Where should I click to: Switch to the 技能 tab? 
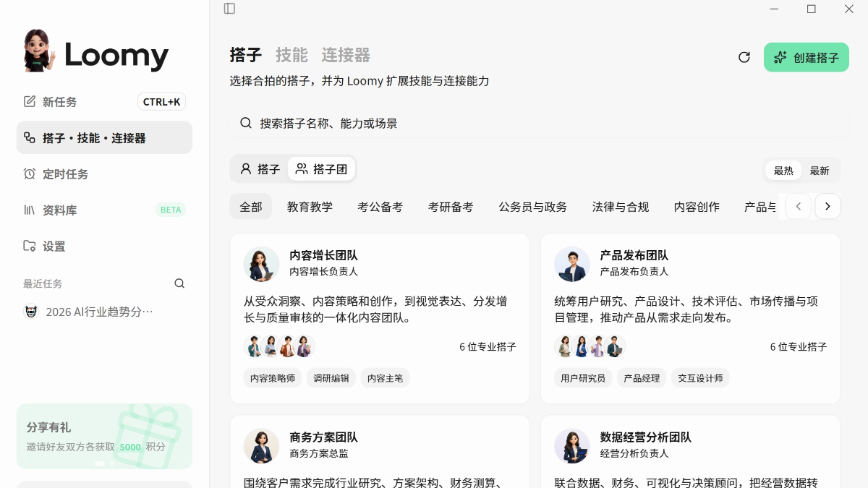pos(292,55)
